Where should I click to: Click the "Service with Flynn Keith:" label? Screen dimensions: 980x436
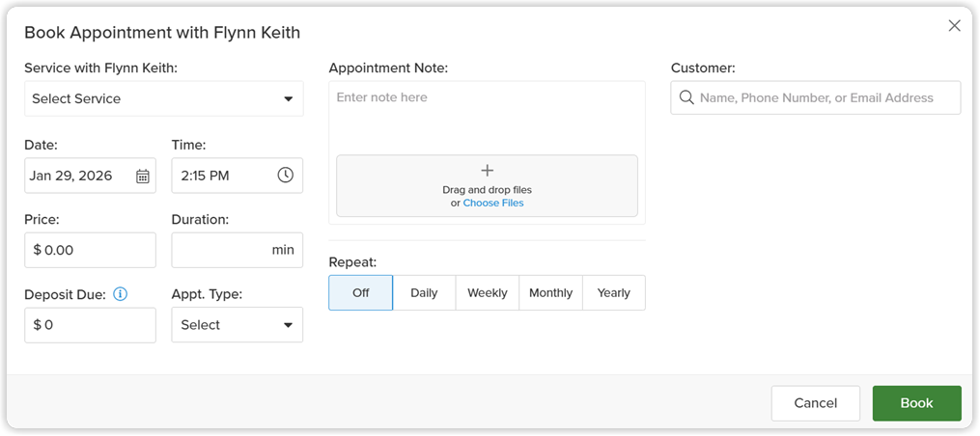pyautogui.click(x=100, y=68)
